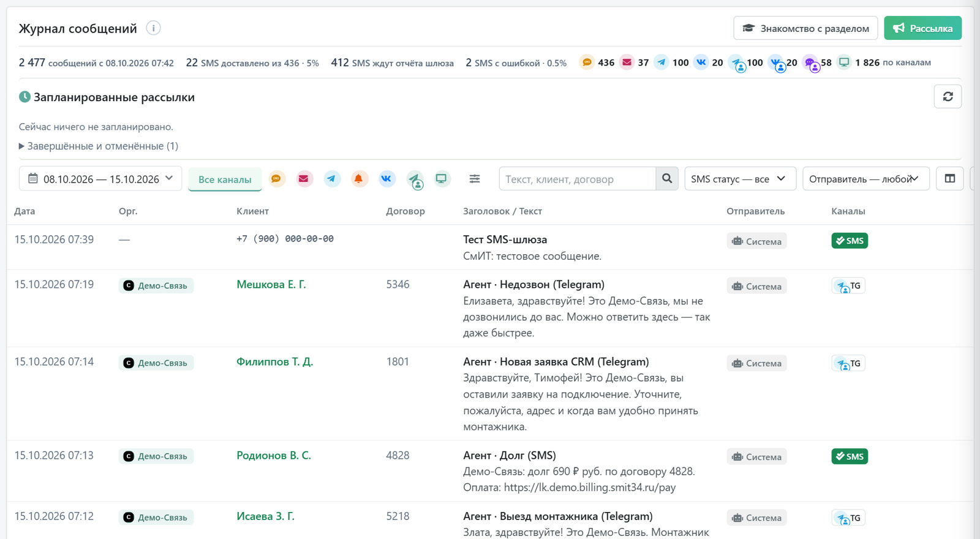Click the Дата column header

click(x=24, y=211)
